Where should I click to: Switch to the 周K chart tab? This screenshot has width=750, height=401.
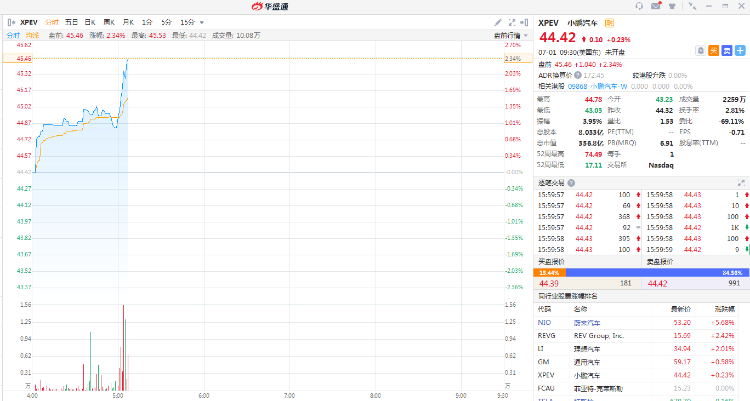click(109, 22)
